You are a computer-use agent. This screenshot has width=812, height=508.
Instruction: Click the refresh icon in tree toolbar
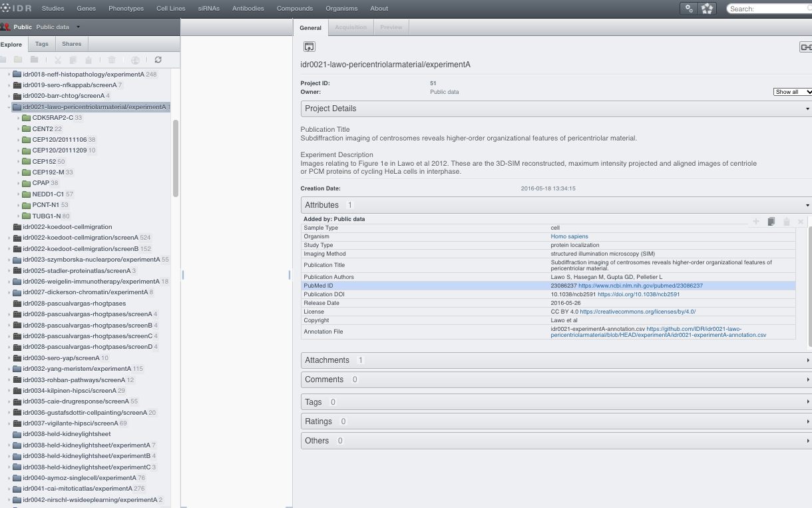pos(158,60)
